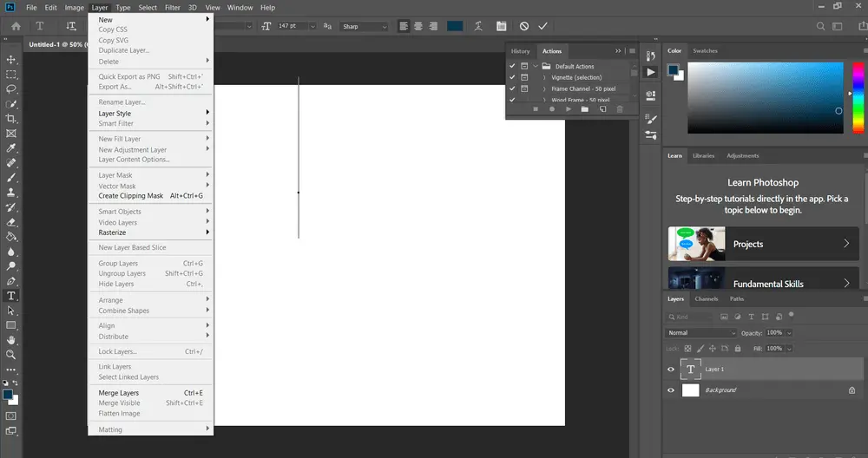
Task: Select the Hand tool
Action: (x=11, y=340)
